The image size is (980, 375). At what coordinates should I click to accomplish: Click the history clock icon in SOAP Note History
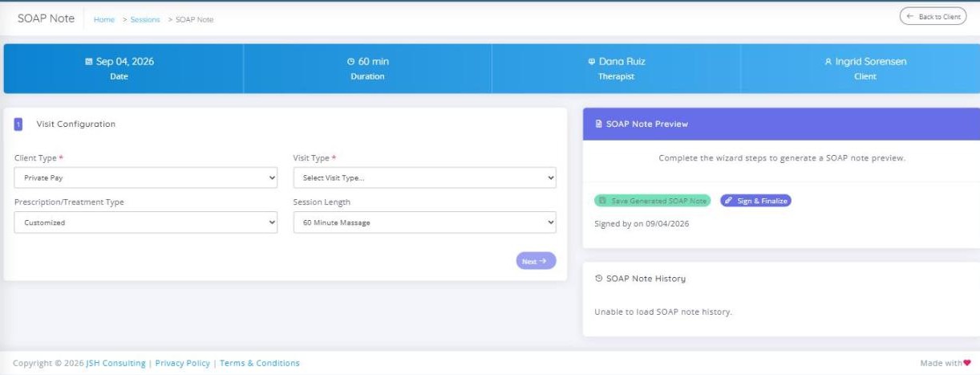coord(598,279)
